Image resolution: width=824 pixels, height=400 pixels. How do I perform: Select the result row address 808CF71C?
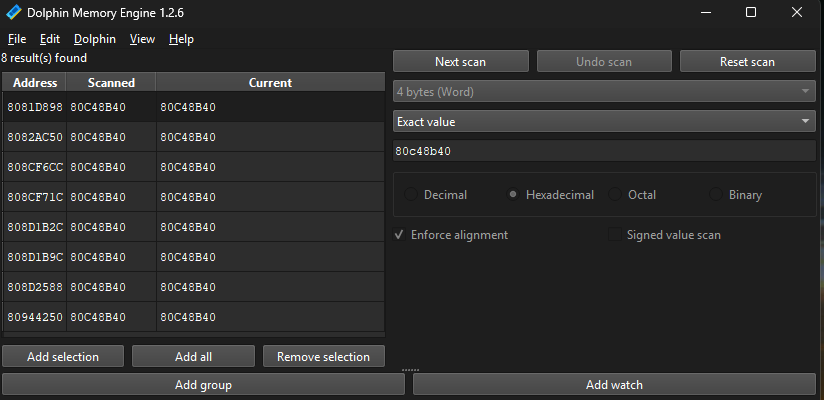(x=35, y=197)
